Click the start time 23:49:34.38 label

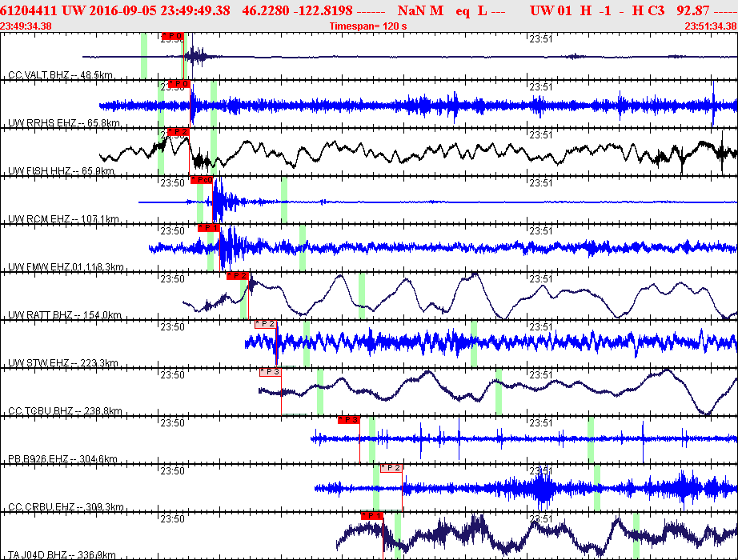26,26
